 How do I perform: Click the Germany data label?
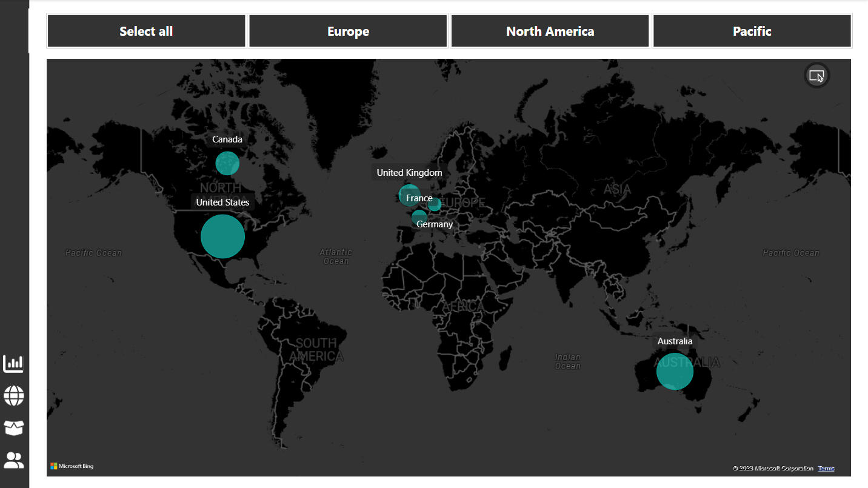[435, 224]
